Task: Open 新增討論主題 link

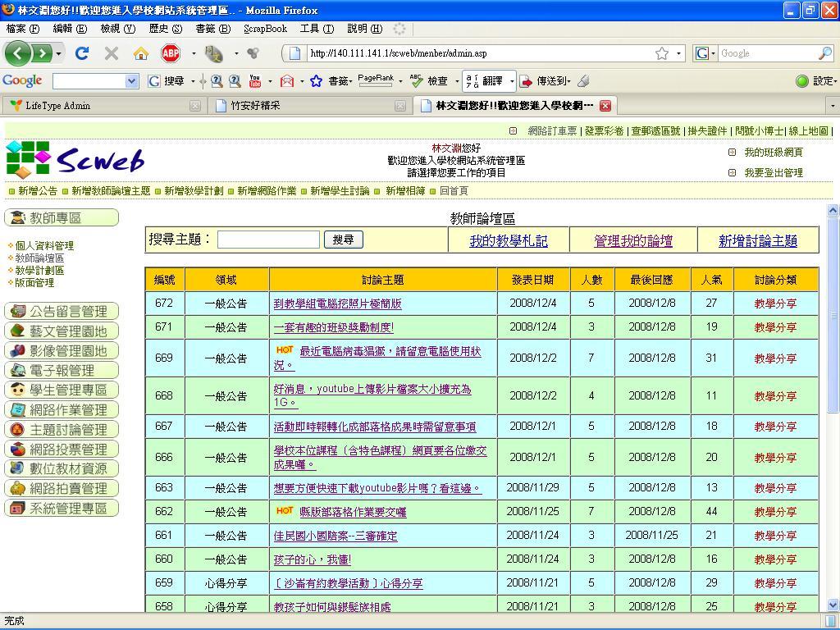Action: pyautogui.click(x=757, y=240)
